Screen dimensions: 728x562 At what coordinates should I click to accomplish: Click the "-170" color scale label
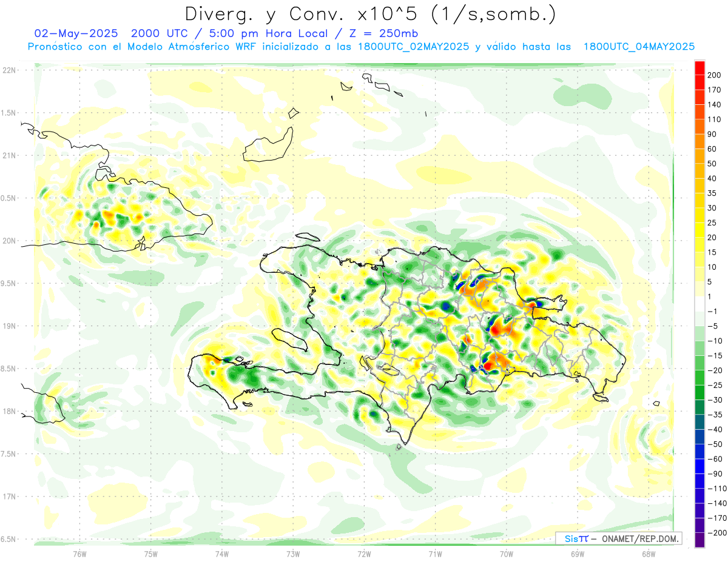[x=717, y=518]
